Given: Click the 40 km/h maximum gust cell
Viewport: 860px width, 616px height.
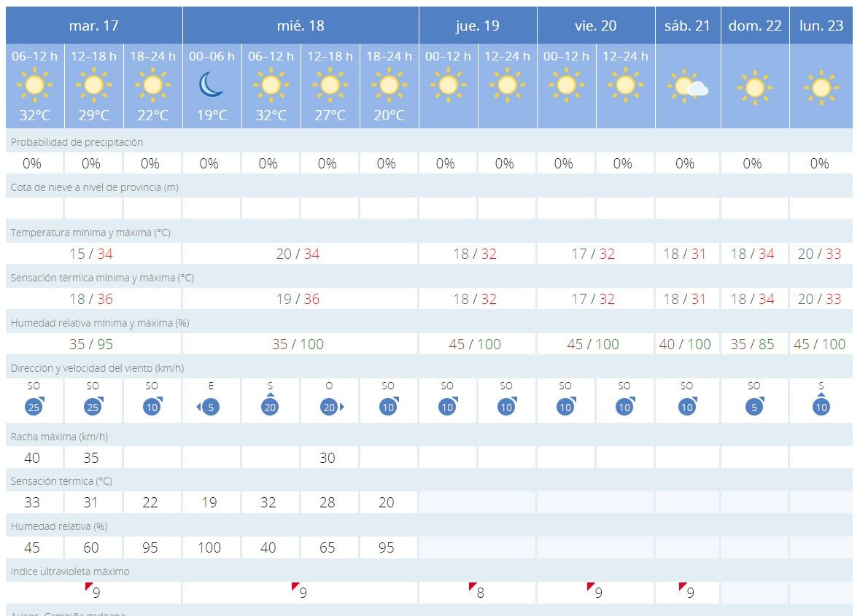Looking at the screenshot, I should (x=33, y=458).
